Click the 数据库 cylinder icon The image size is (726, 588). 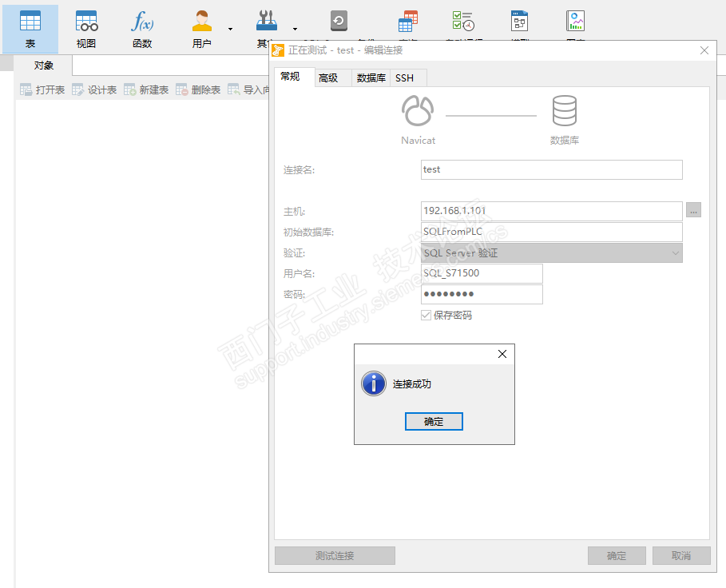(x=565, y=111)
